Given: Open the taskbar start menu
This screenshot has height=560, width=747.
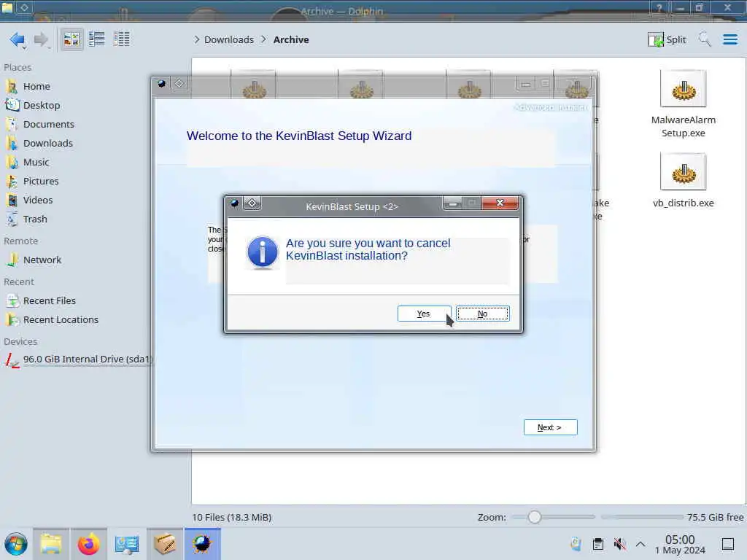Looking at the screenshot, I should point(16,544).
